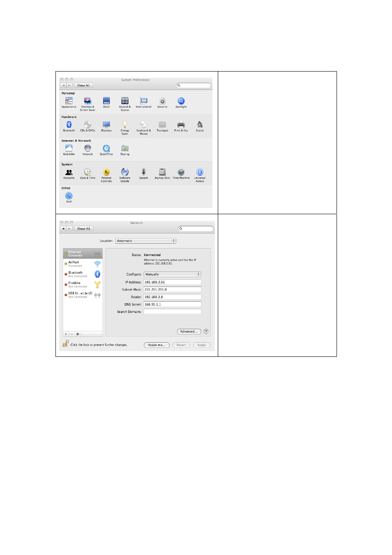Viewport: 392px width, 555px height.
Task: Select the AirPort service in list
Action: (83, 264)
